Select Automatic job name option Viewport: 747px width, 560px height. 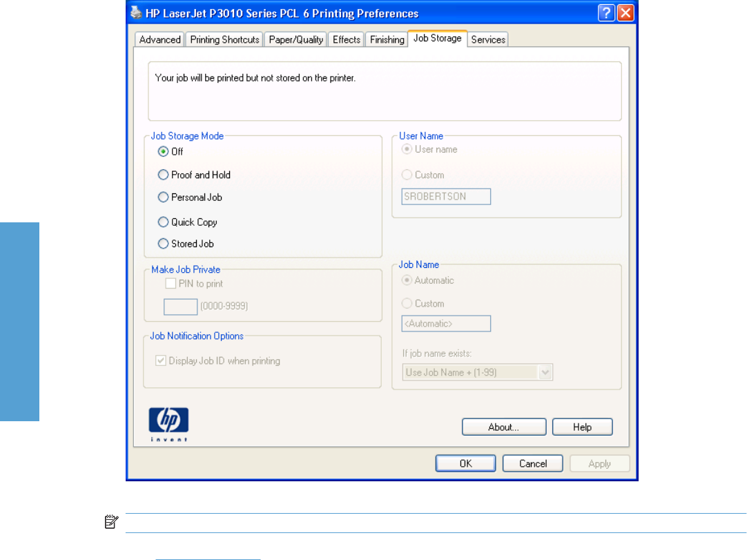pos(407,280)
